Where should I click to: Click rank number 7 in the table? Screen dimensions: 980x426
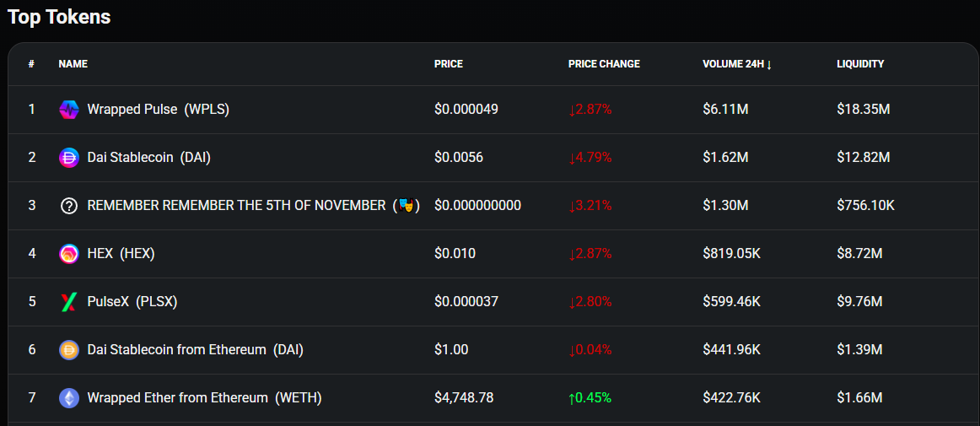[x=32, y=398]
